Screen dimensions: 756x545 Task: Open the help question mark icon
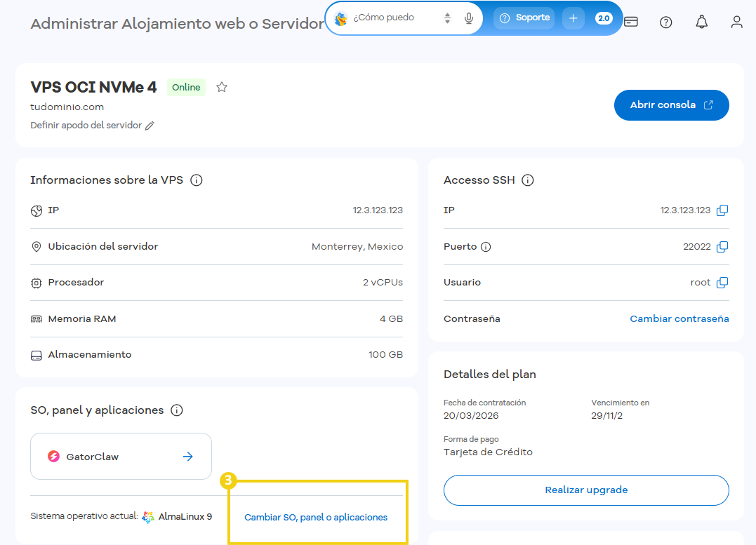666,22
